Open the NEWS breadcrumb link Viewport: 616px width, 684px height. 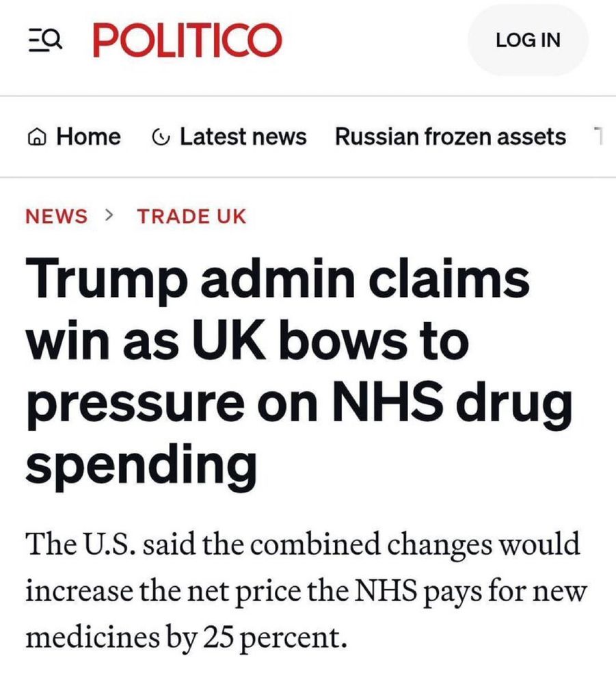click(x=57, y=217)
